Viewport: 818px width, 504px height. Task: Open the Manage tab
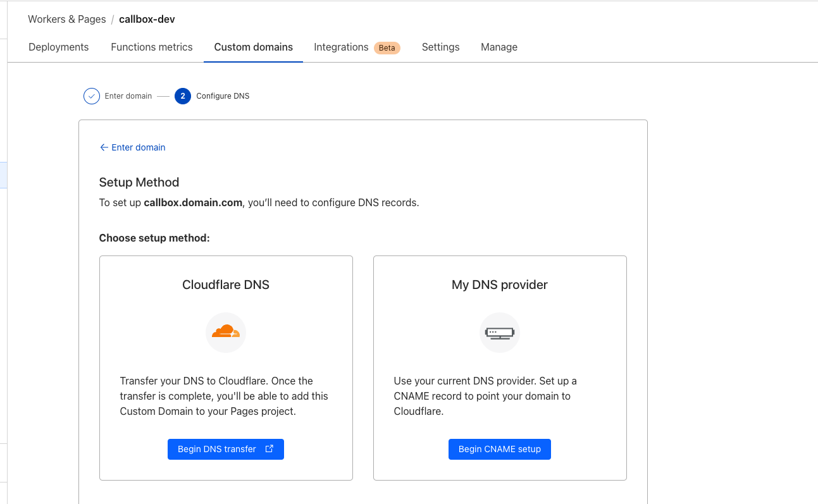(x=499, y=47)
